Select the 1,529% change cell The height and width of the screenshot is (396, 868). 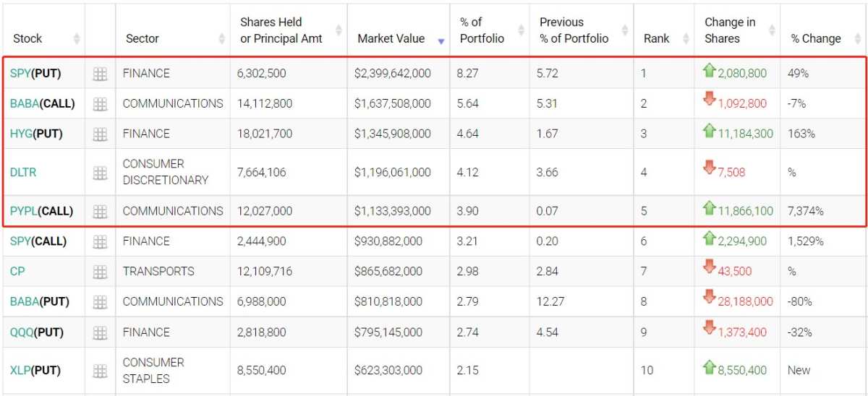[x=806, y=241]
